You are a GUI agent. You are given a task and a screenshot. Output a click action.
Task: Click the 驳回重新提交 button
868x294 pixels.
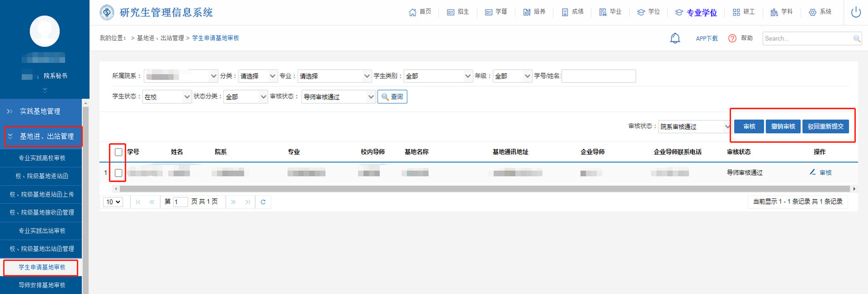(x=825, y=126)
